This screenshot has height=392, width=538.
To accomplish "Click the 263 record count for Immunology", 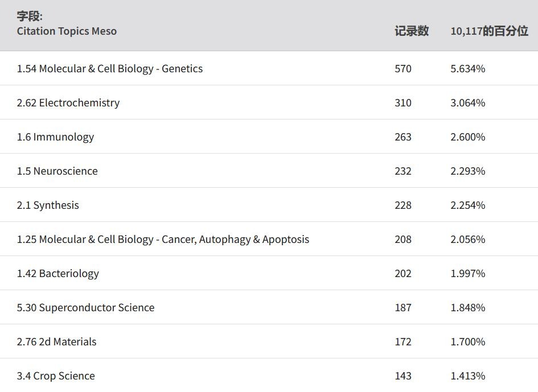I will [x=403, y=137].
